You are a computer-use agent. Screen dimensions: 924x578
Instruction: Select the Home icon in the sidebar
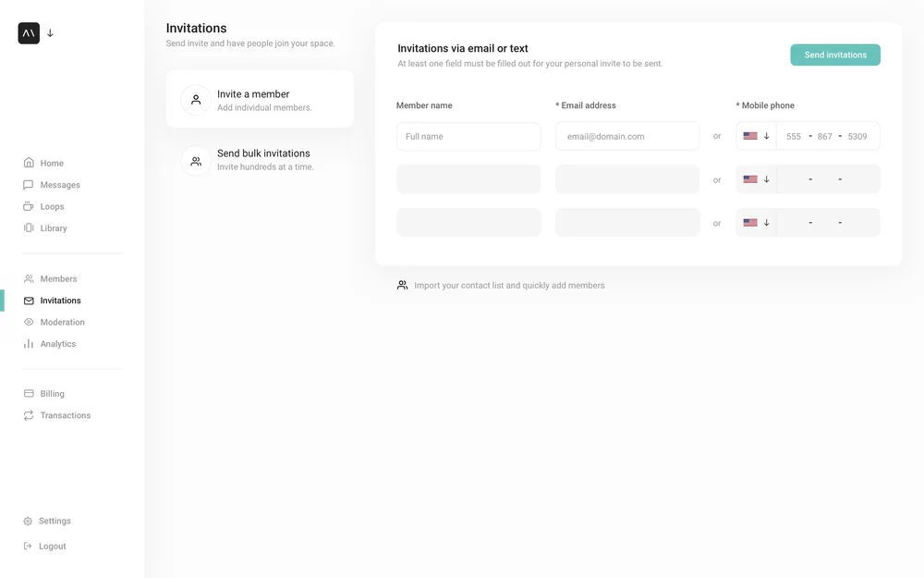pos(28,163)
